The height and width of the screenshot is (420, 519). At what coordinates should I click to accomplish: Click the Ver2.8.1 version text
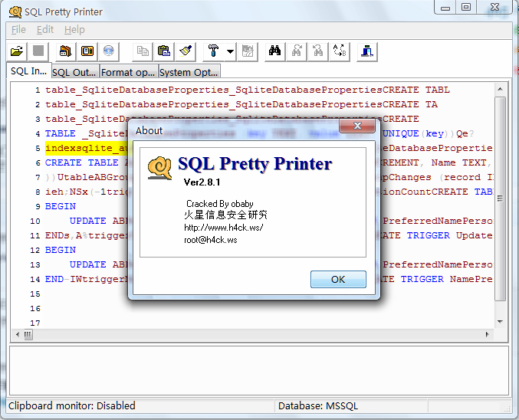click(x=202, y=182)
